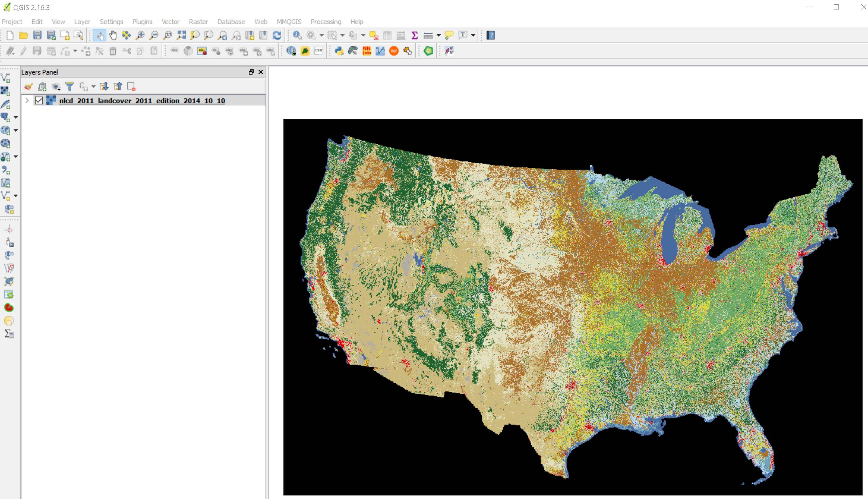Image resolution: width=868 pixels, height=499 pixels.
Task: Open the text annotation dropdown arrow
Action: click(473, 35)
